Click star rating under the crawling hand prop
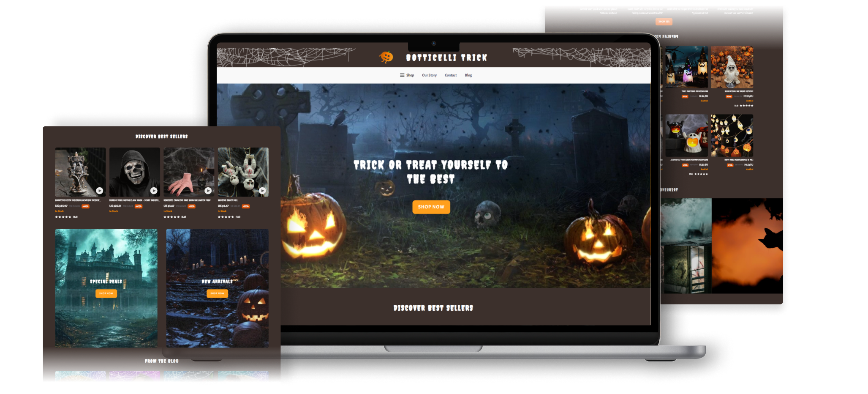The width and height of the screenshot is (868, 394). click(x=172, y=217)
